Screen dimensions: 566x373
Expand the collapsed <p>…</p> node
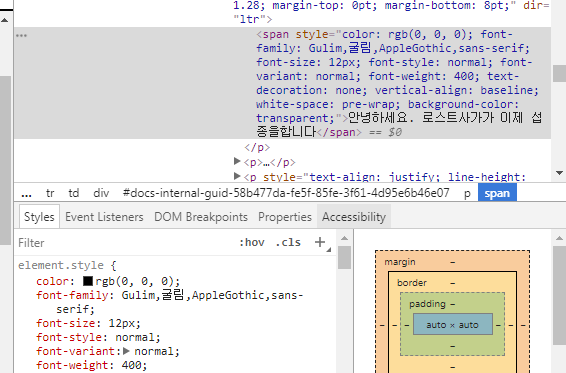tap(237, 161)
